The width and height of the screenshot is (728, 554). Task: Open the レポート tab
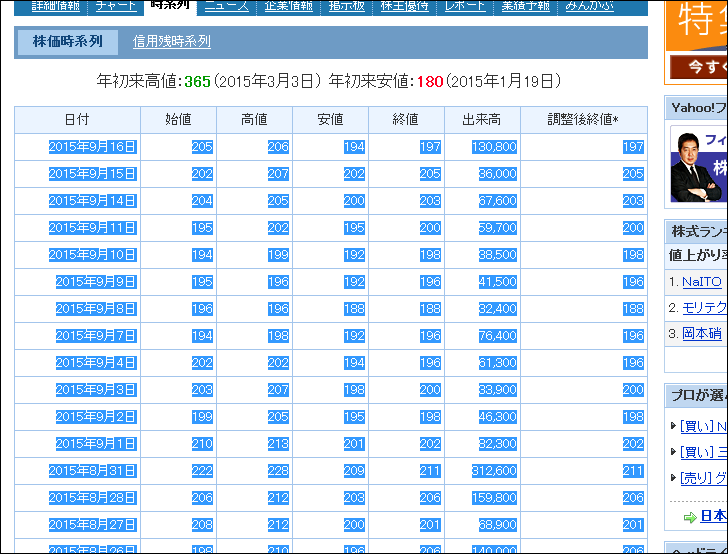pos(465,6)
